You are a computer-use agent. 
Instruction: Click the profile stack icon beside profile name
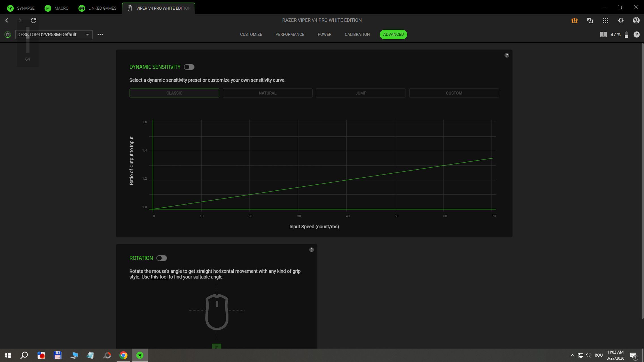(8, 35)
